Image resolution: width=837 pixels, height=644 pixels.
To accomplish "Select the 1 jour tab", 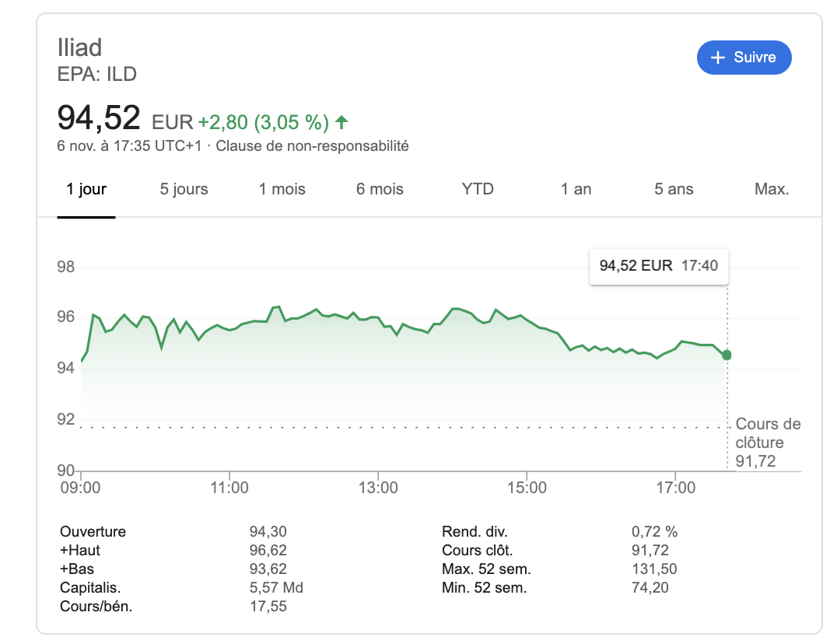I will pos(86,189).
